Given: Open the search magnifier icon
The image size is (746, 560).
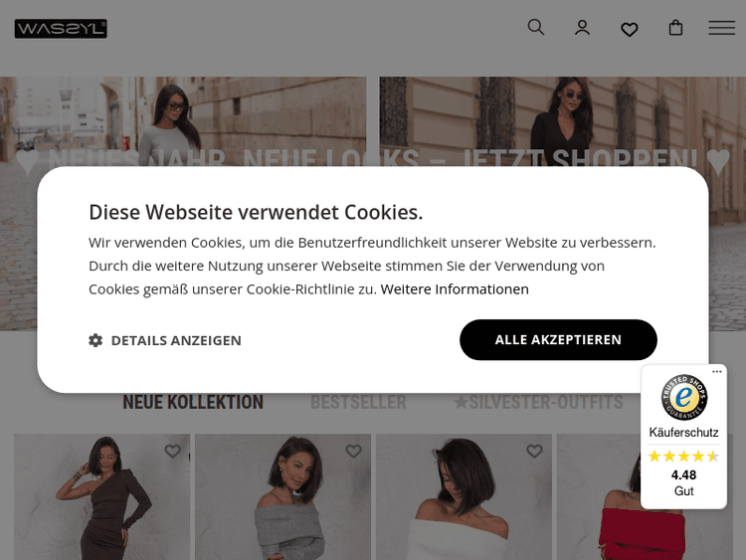Looking at the screenshot, I should pyautogui.click(x=536, y=27).
